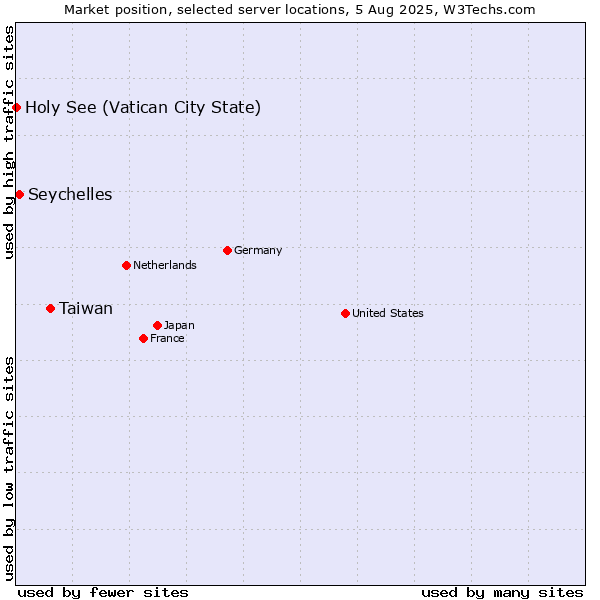This screenshot has height=600, width=600.
Task: Click 'used by many sites' axis label
Action: coord(502,593)
